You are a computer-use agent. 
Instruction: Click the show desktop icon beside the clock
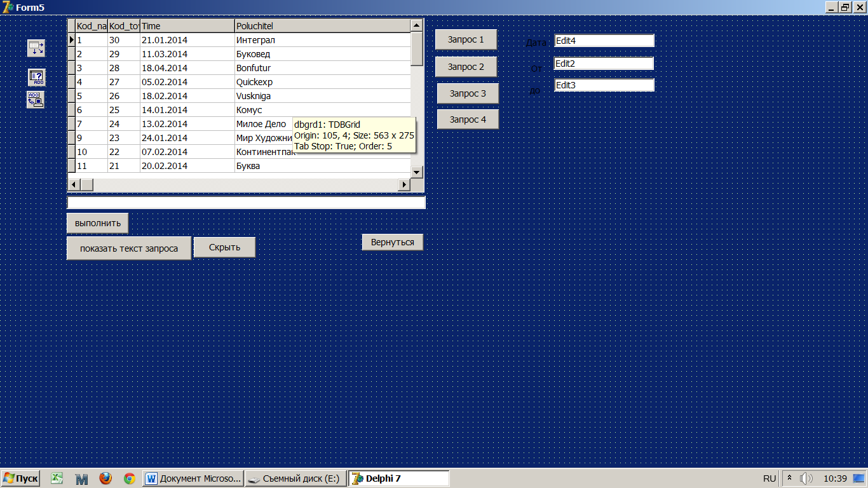[x=859, y=478]
